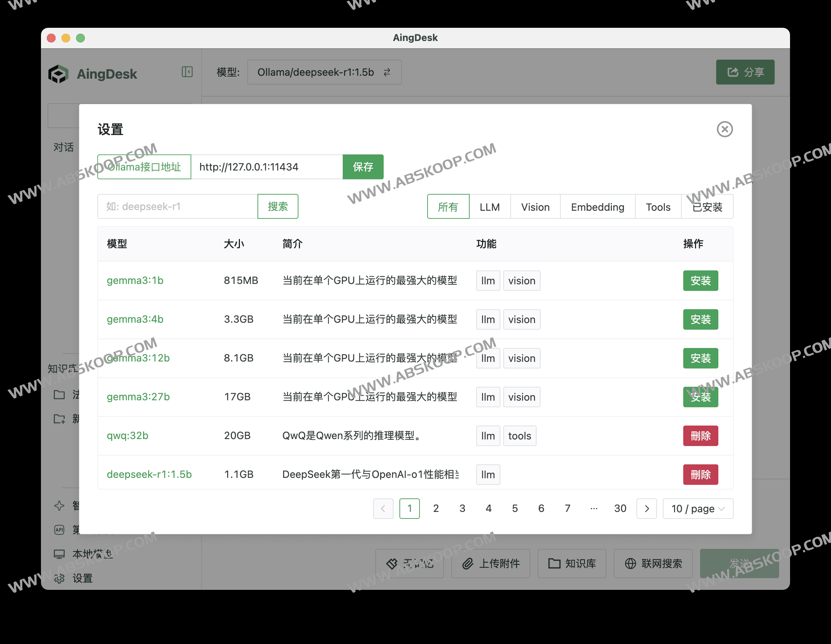The image size is (831, 644).
Task: Switch to the 已安装 tab
Action: 708,207
